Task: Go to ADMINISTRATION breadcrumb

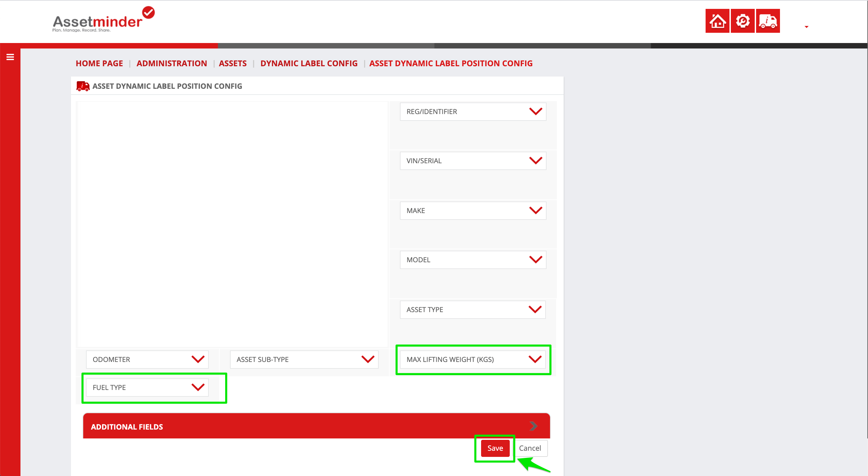Action: (172, 64)
